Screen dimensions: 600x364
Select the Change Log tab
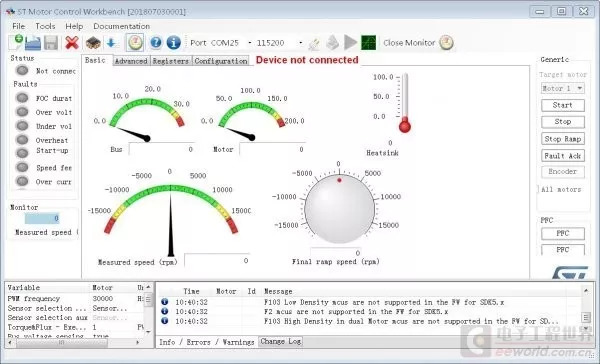click(x=280, y=341)
